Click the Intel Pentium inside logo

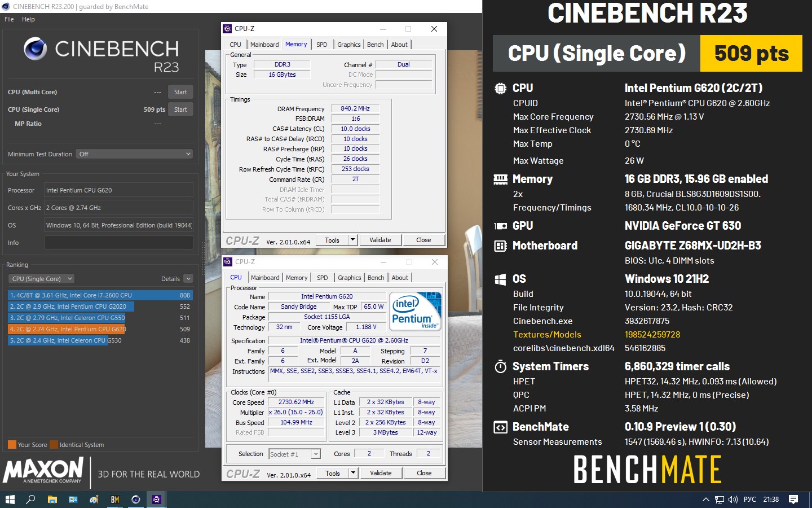click(x=415, y=312)
